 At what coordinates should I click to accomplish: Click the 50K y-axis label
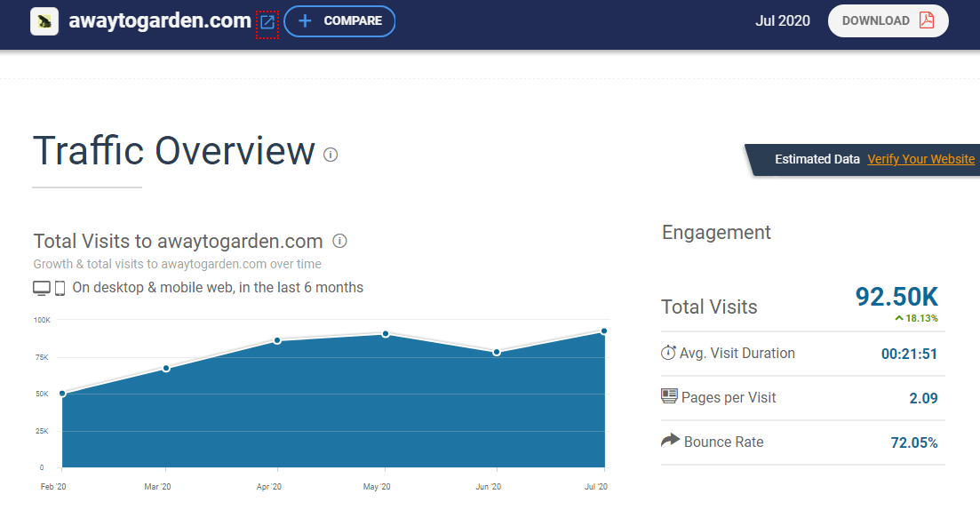click(x=42, y=394)
